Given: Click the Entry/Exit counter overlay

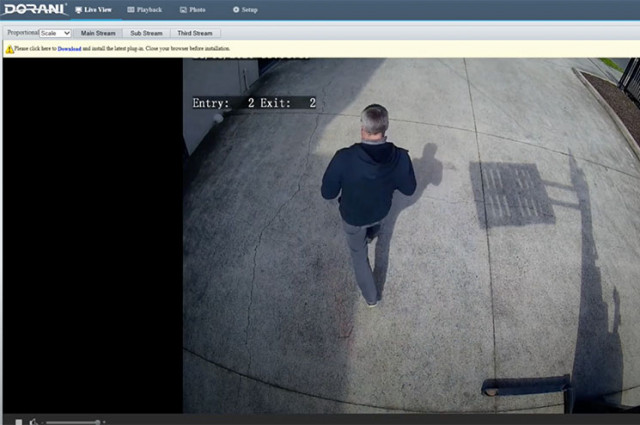Looking at the screenshot, I should tap(254, 103).
